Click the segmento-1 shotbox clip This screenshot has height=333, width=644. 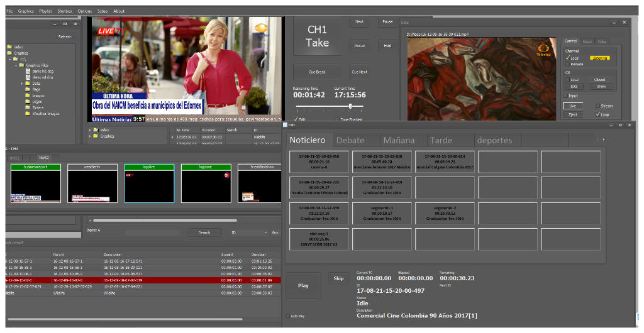[x=382, y=213]
